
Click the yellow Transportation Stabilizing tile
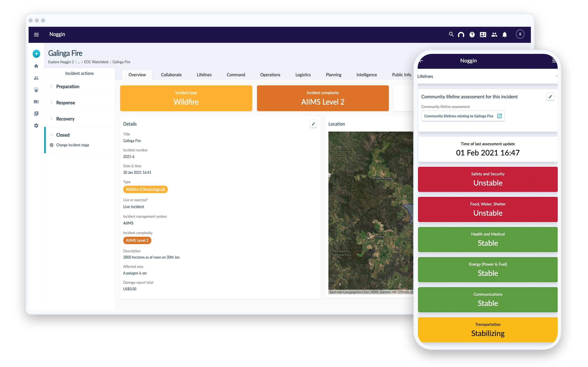[487, 330]
